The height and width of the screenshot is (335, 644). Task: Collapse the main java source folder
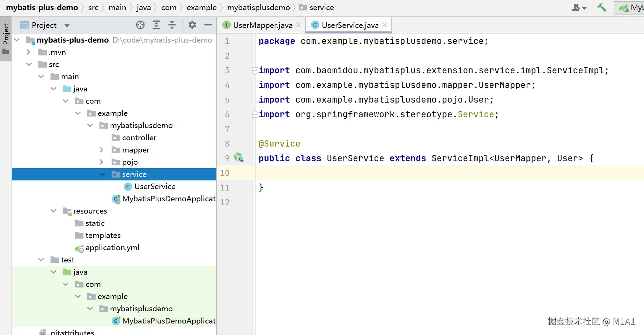[53, 89]
